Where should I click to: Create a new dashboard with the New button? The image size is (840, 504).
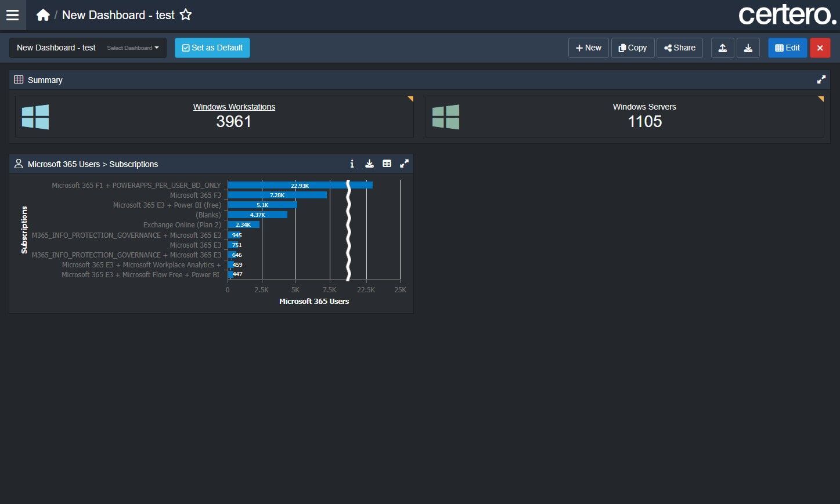click(589, 48)
